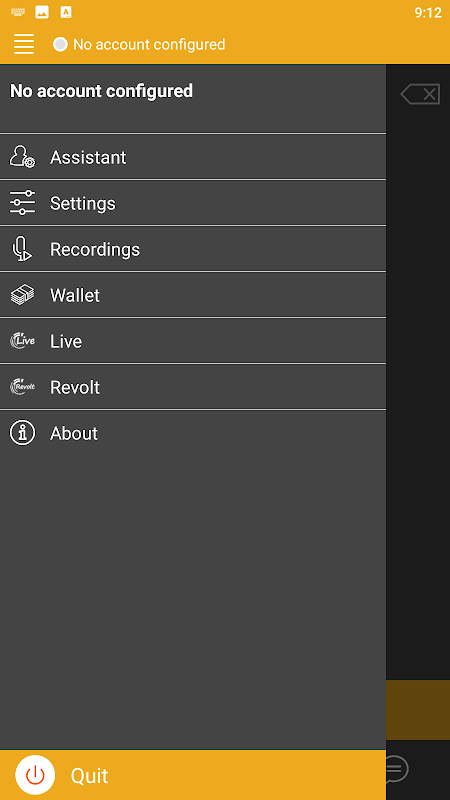
Task: Click the Recordings microphone icon
Action: 22,249
